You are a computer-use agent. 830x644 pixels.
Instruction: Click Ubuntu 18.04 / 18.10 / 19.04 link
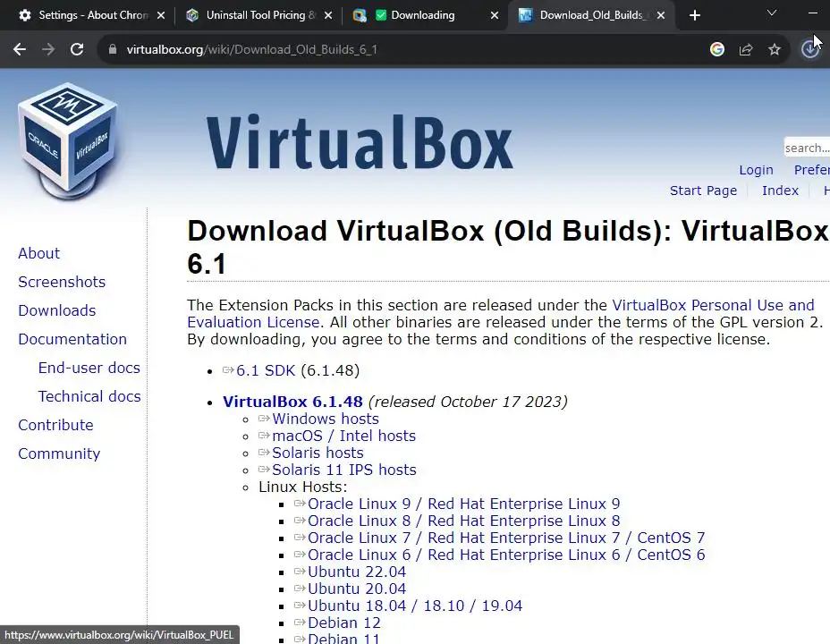pyautogui.click(x=415, y=606)
